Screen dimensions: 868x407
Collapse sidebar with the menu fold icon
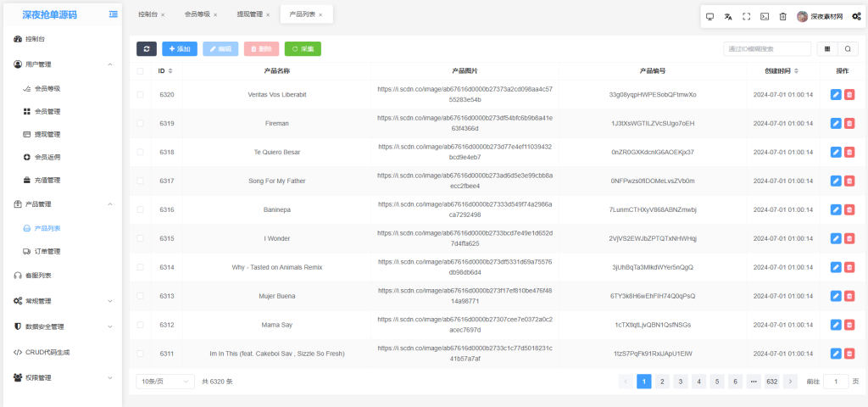pyautogui.click(x=114, y=14)
